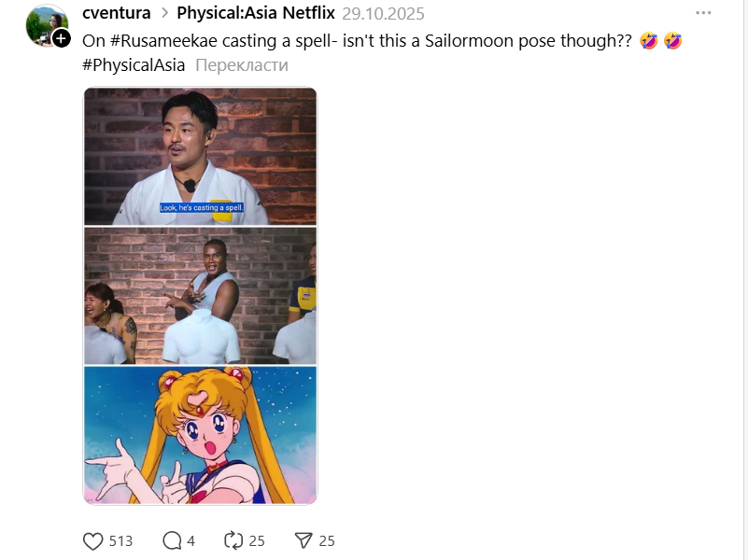The width and height of the screenshot is (748, 560).
Task: Open the Physical:Asia Netflix topic
Action: (256, 13)
